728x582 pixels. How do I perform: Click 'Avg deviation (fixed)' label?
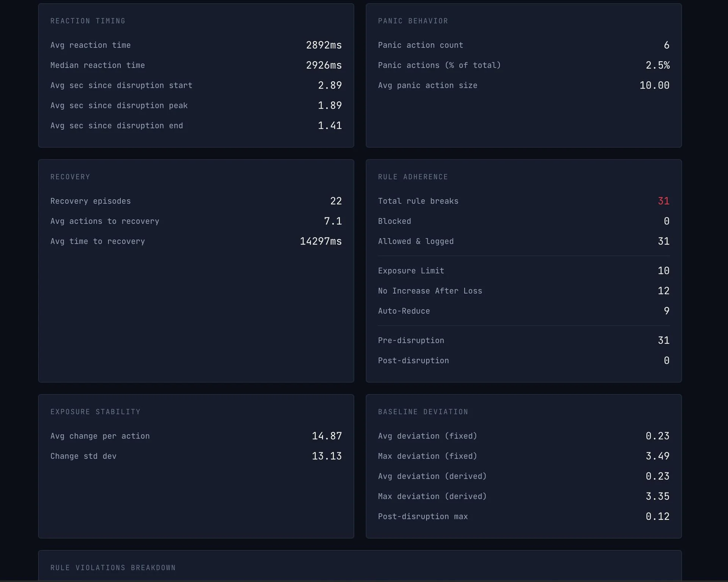click(427, 436)
